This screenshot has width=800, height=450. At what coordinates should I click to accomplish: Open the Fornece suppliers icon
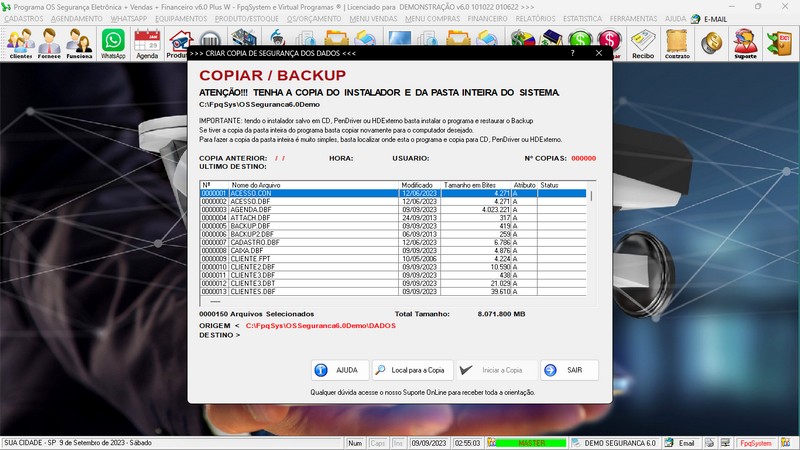pos(49,43)
